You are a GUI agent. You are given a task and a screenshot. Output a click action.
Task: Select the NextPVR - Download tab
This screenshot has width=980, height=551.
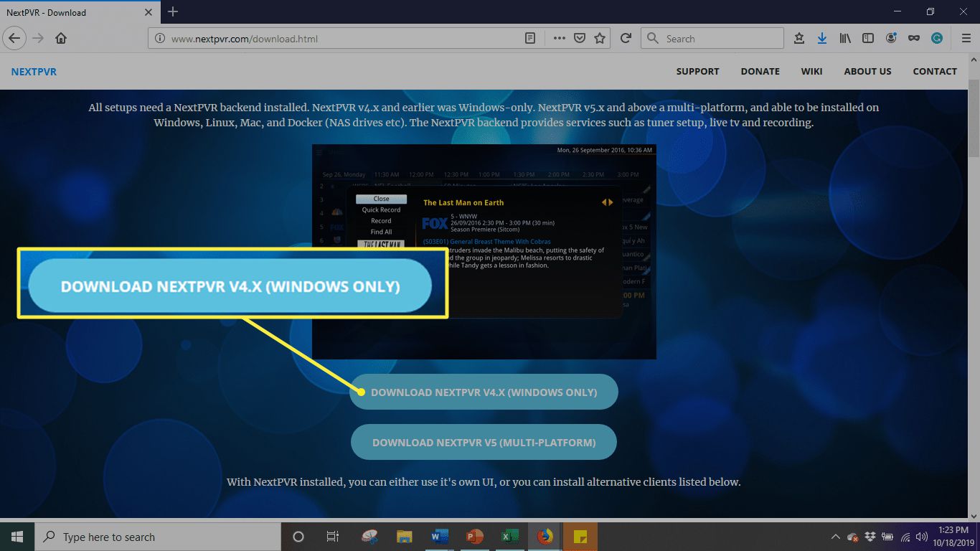80,12
